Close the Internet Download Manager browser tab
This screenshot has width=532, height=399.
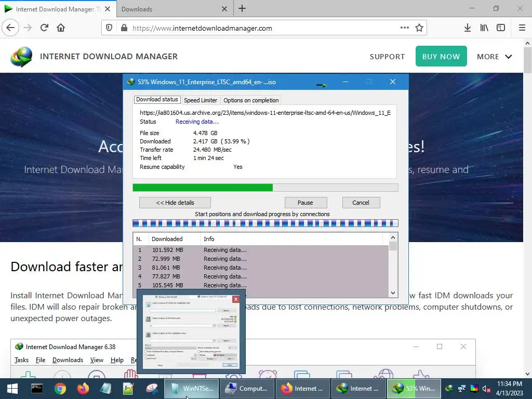coord(108,9)
